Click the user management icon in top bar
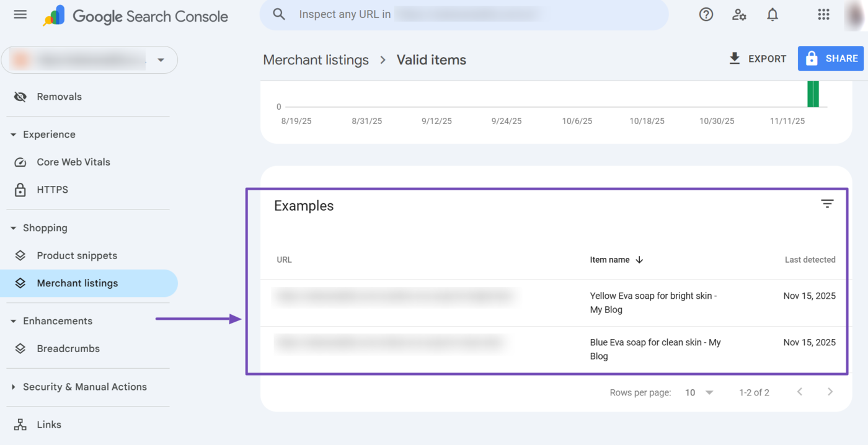Screen dimensions: 868x445 (x=739, y=14)
